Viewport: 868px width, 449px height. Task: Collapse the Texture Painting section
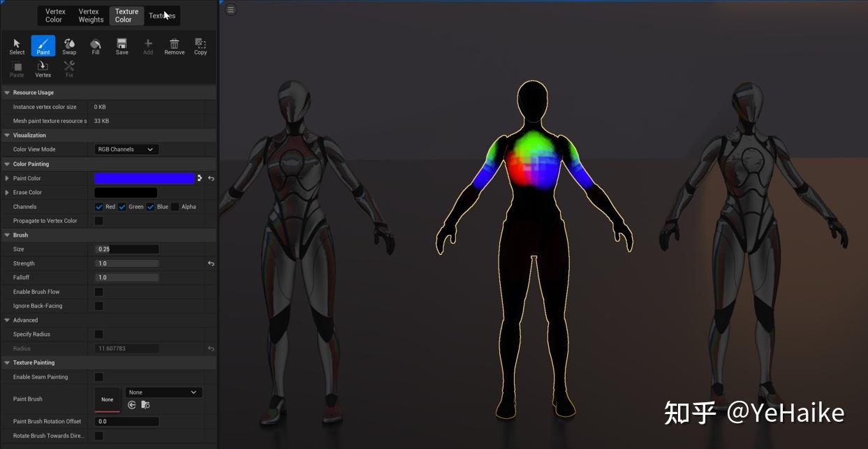(7, 363)
